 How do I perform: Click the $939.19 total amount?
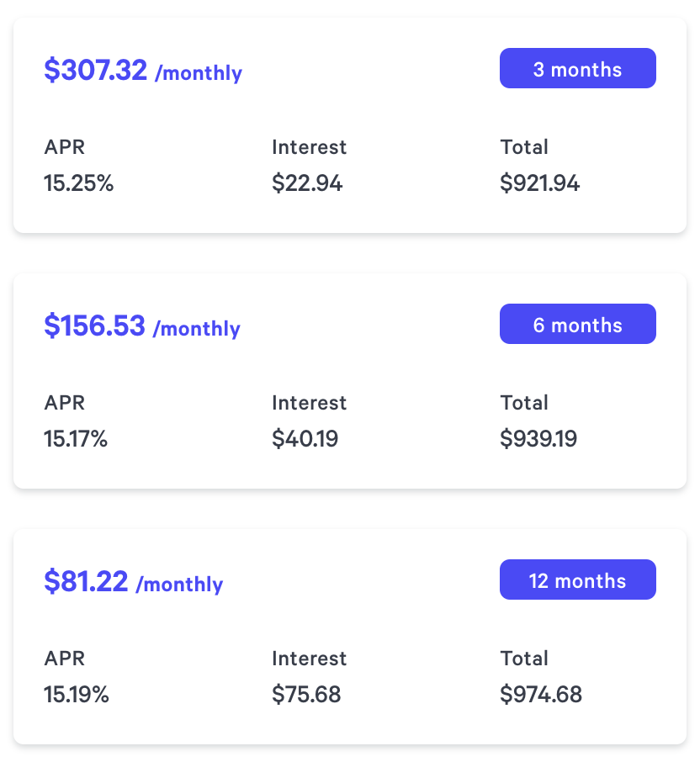[538, 439]
